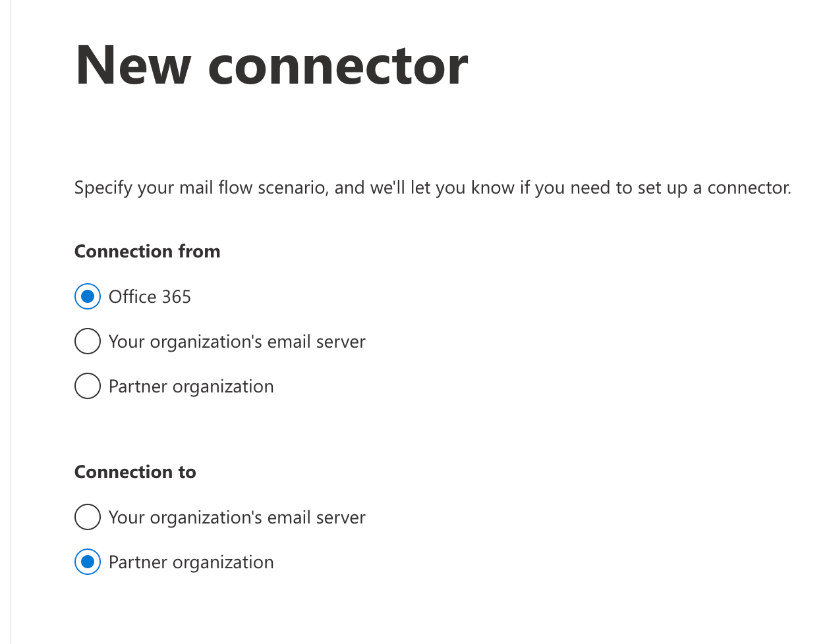Click the vertical divider line at panel edge
The width and height of the screenshot is (829, 644).
11,322
